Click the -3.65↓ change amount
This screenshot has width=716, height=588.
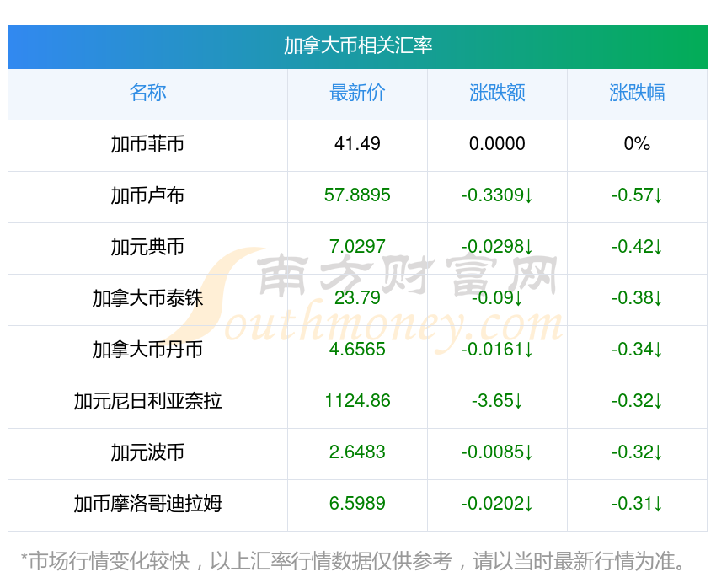click(497, 401)
